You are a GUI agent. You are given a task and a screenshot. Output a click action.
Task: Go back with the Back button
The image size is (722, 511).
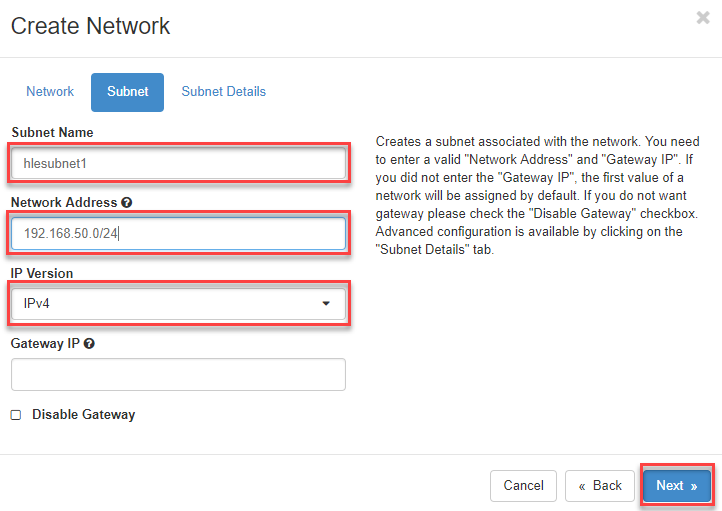(x=600, y=486)
